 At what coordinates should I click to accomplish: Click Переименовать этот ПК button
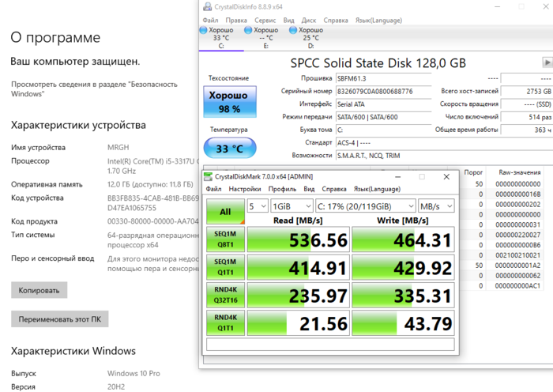pyautogui.click(x=59, y=319)
